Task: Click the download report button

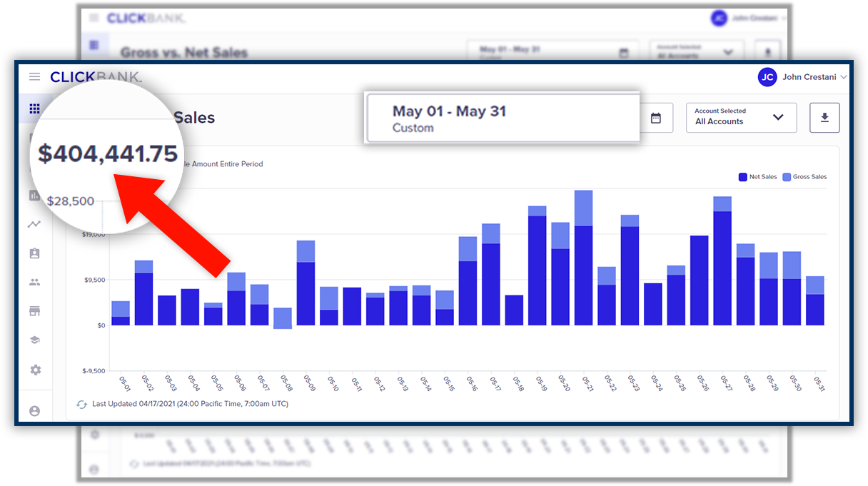Action: 824,118
